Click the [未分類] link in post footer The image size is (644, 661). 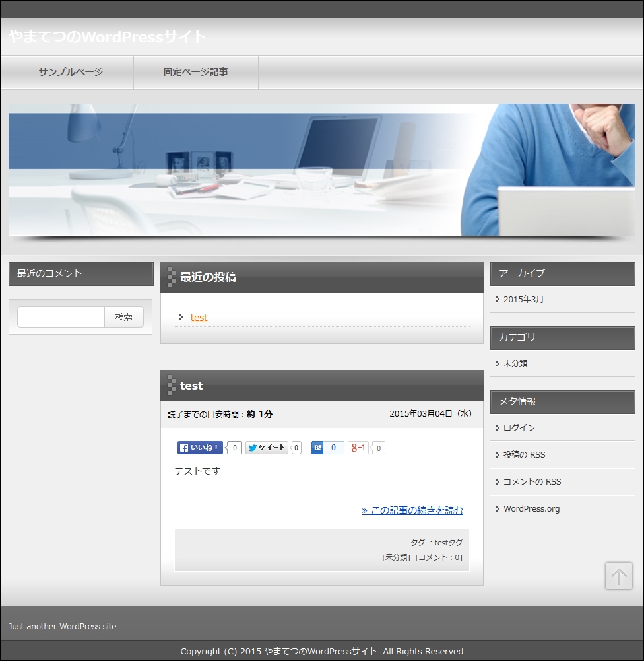[397, 557]
